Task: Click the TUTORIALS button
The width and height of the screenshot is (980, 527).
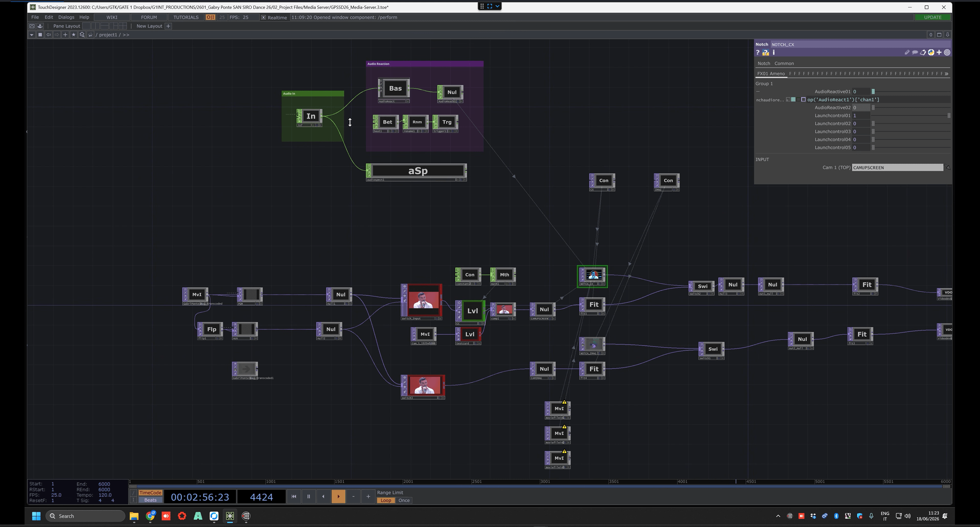Action: pyautogui.click(x=185, y=17)
